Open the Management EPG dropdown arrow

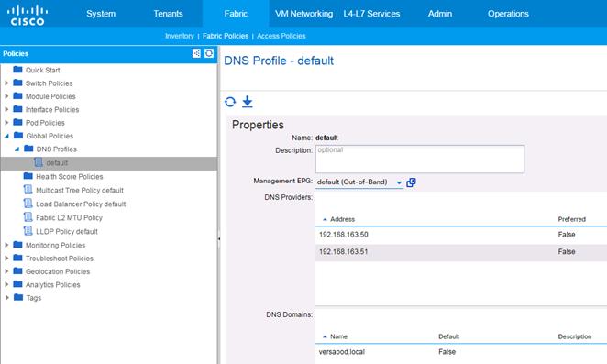[x=399, y=182]
